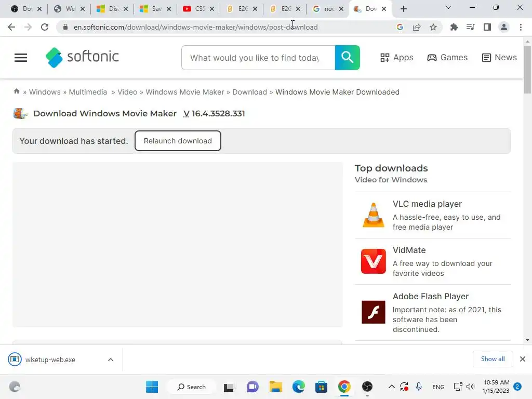Open the Softonic hamburger menu

pos(21,58)
